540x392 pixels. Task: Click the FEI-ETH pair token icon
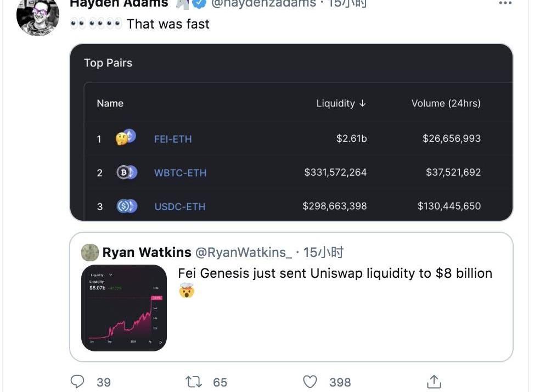tap(126, 138)
